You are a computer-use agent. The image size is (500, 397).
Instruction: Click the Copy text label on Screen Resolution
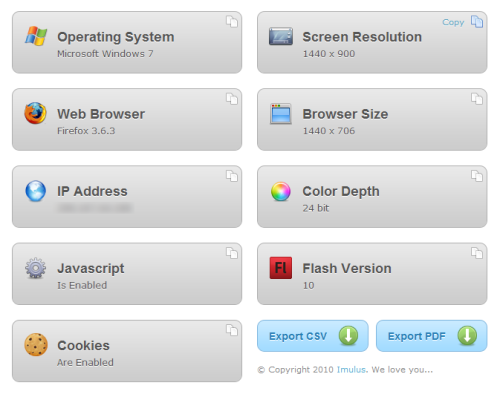click(453, 22)
